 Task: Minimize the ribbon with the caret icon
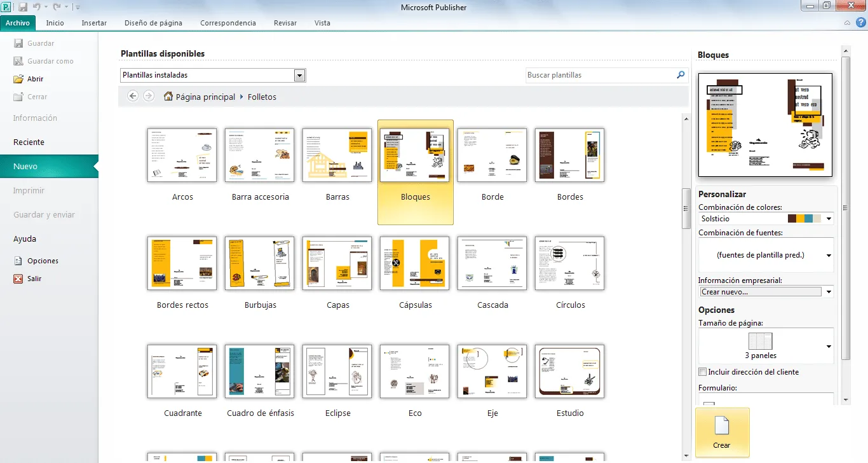tap(847, 23)
